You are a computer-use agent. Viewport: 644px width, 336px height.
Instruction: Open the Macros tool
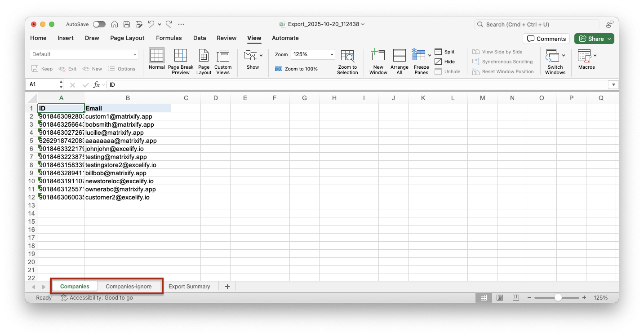pyautogui.click(x=584, y=56)
